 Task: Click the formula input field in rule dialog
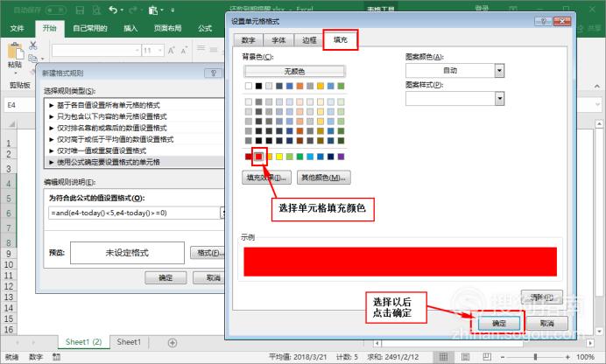click(135, 213)
